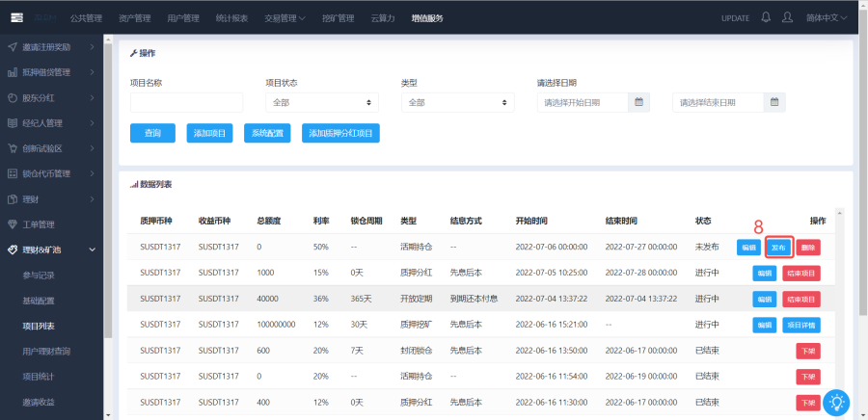Collapse 理财&矿池 sidebar chevron

(x=92, y=249)
